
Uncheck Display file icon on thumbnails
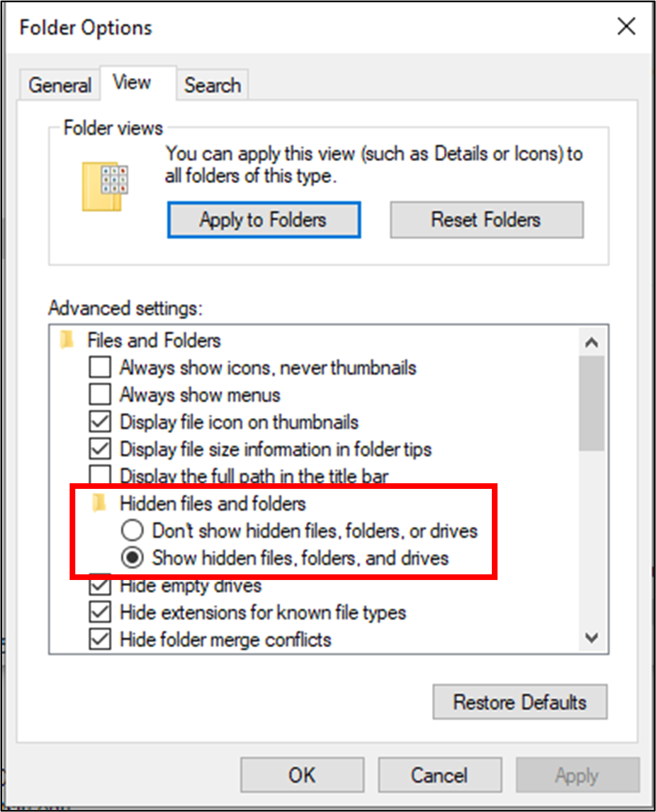tap(100, 422)
